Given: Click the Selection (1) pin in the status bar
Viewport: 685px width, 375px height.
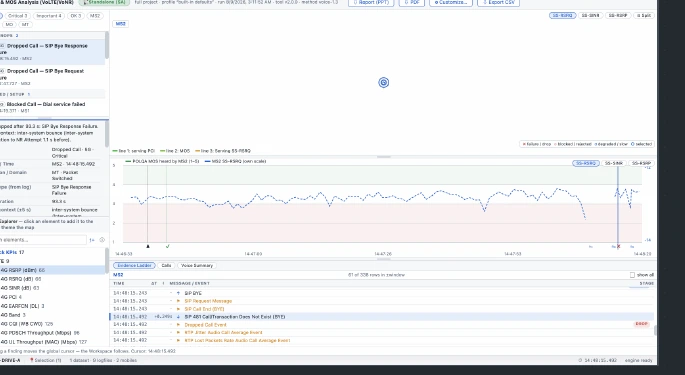Looking at the screenshot, I should (45, 361).
